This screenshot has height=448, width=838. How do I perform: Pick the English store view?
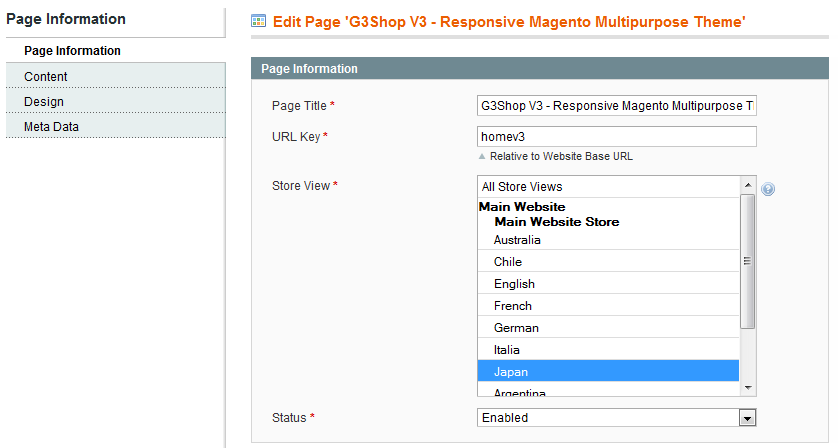click(x=608, y=284)
